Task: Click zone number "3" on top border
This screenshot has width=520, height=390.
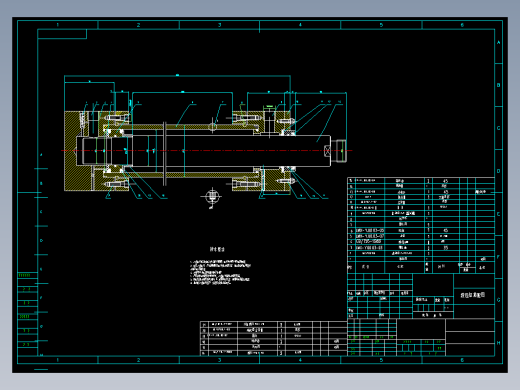Action: click(x=219, y=25)
